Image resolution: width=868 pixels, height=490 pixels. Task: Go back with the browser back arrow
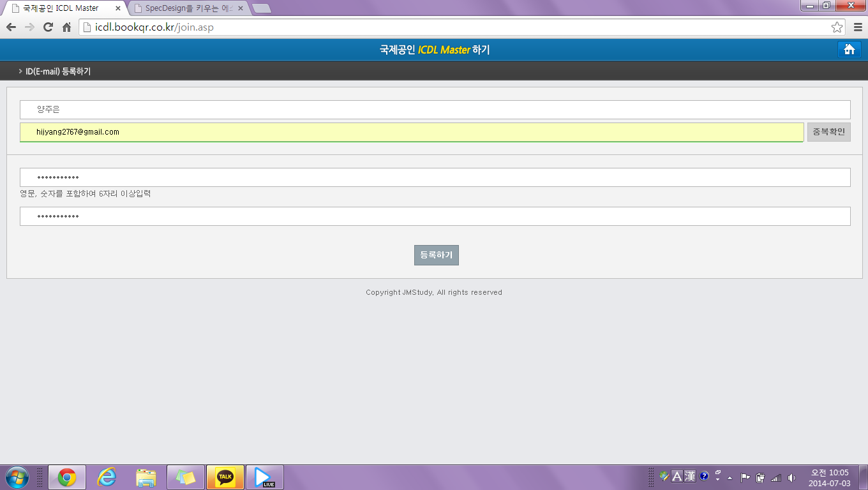[11, 27]
